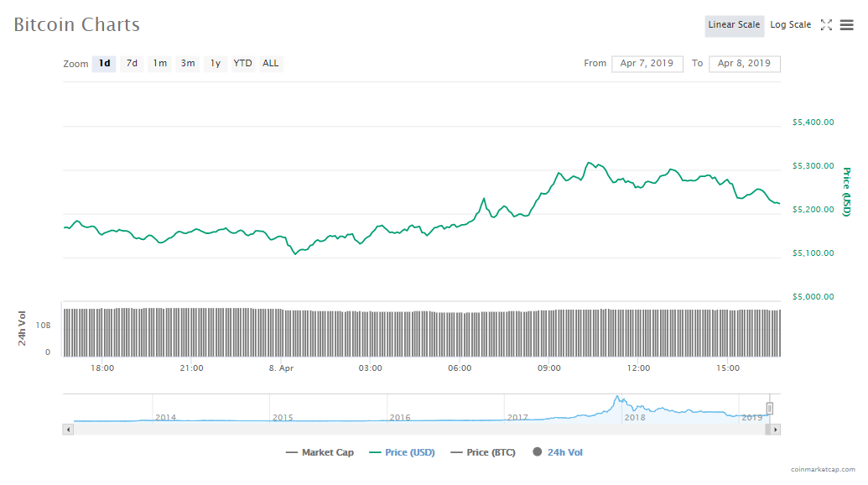Switch chart to Linear Scale
This screenshot has width=868, height=485.
pos(734,25)
